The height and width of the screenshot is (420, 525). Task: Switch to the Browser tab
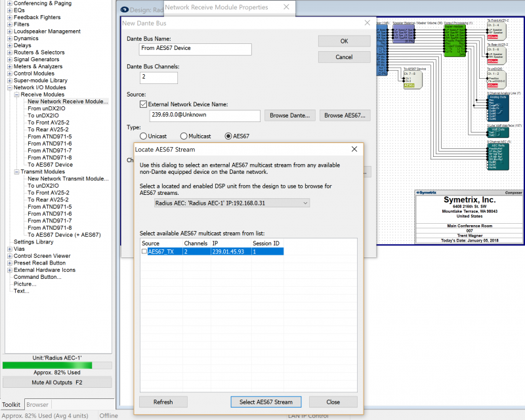point(37,404)
